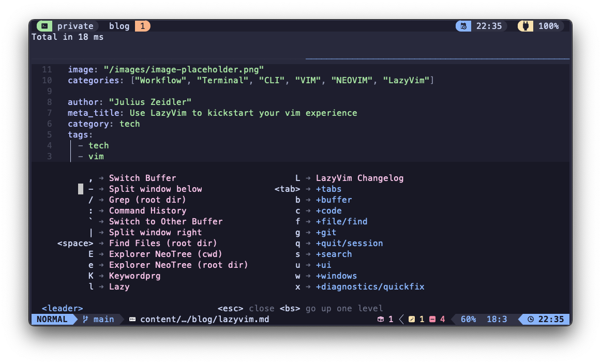Click the NORMAL mode indicator
Screen dimensions: 601x364
point(52,319)
